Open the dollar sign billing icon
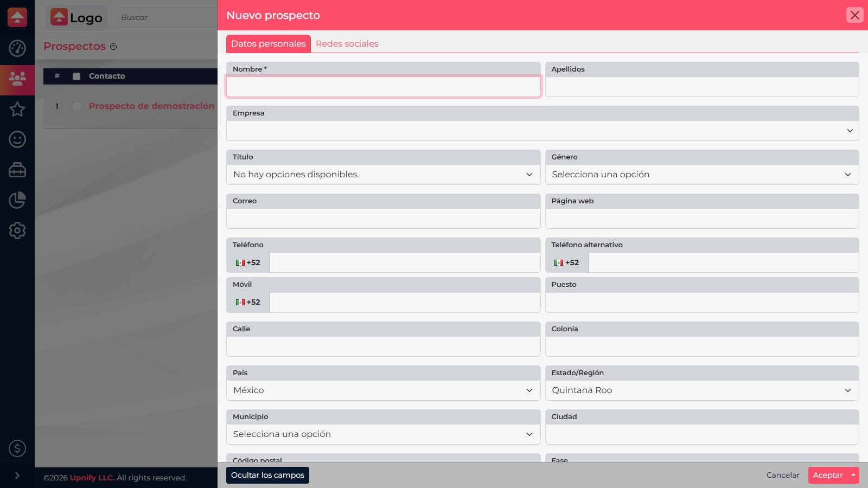The height and width of the screenshot is (488, 868). click(17, 448)
